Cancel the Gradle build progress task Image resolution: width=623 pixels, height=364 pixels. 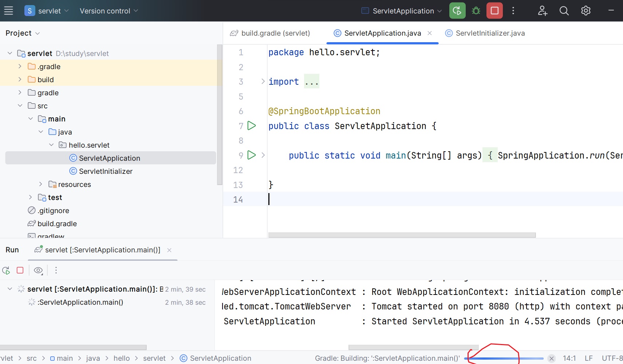point(552,359)
